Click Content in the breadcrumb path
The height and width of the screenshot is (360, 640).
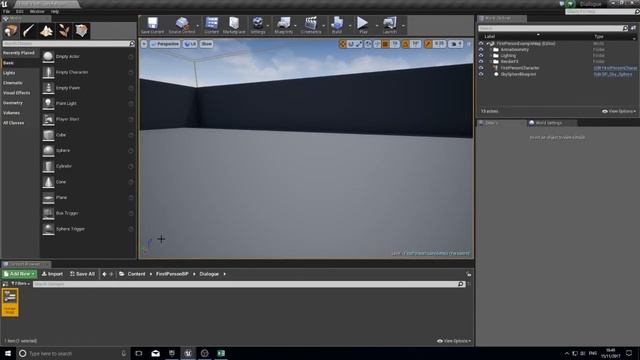tap(136, 274)
